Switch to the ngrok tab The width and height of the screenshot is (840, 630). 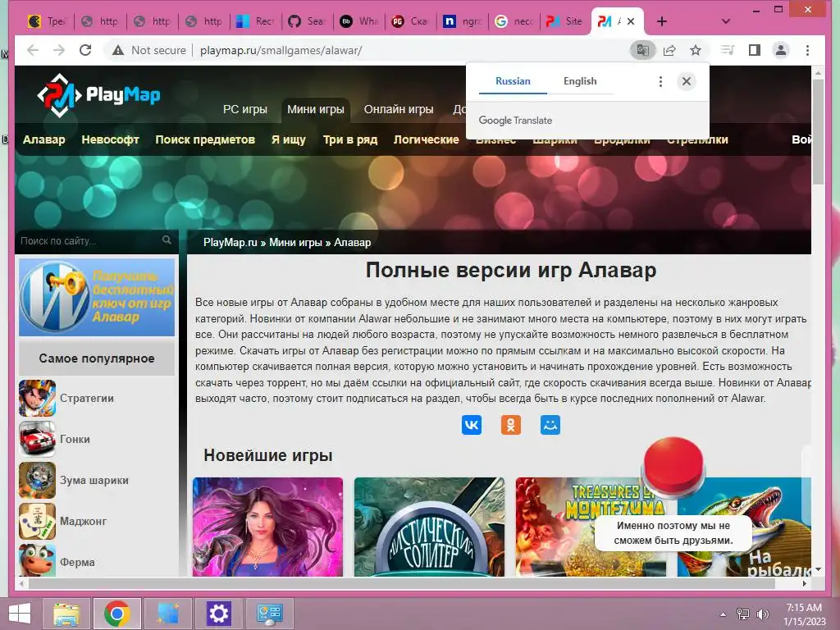(463, 21)
